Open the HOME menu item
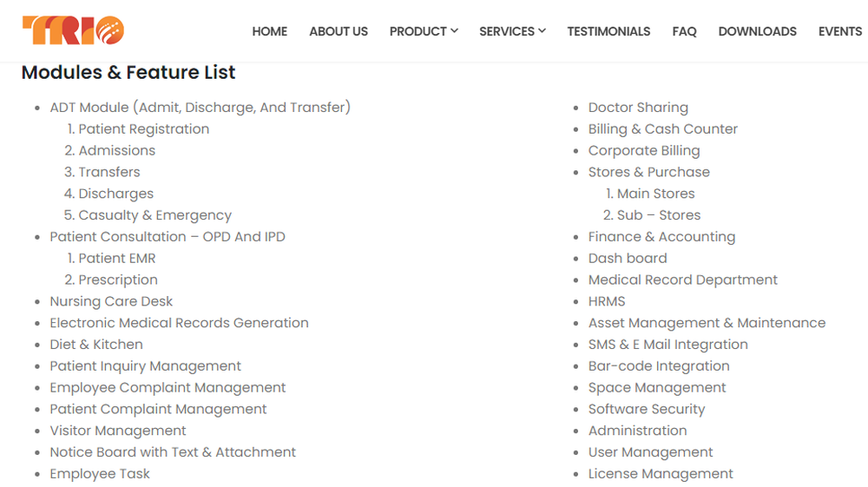 270,31
